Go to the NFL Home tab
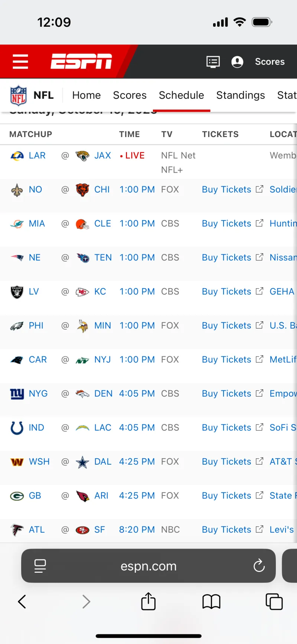 [87, 95]
